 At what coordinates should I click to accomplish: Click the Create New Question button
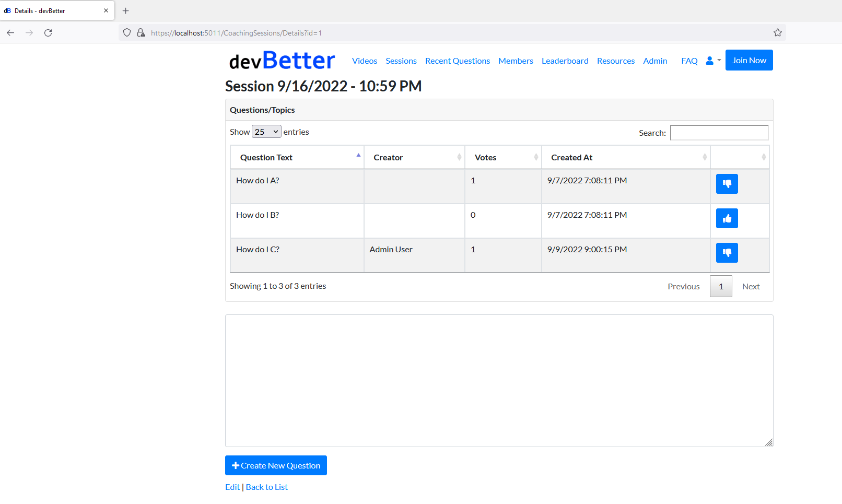pyautogui.click(x=276, y=465)
